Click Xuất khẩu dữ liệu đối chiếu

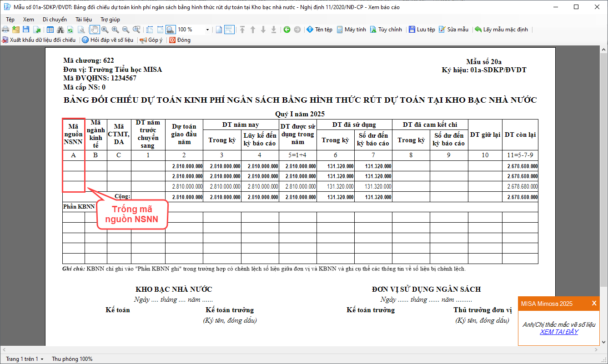click(39, 40)
